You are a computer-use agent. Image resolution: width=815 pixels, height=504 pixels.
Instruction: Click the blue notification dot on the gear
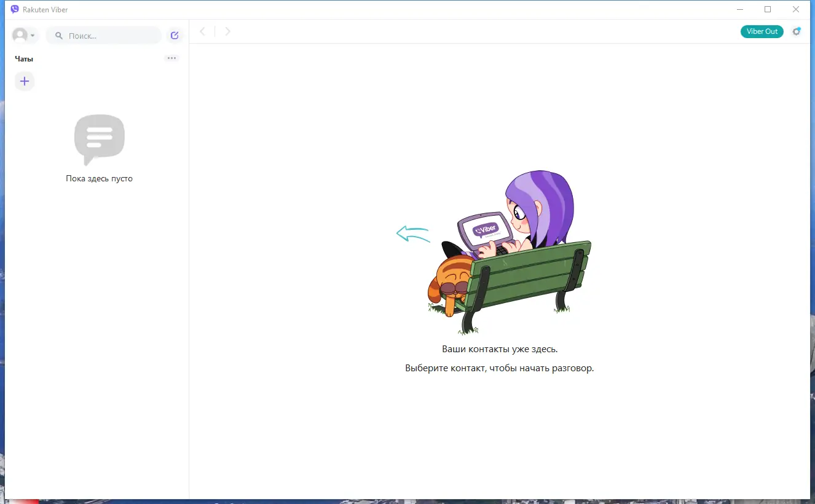point(800,27)
